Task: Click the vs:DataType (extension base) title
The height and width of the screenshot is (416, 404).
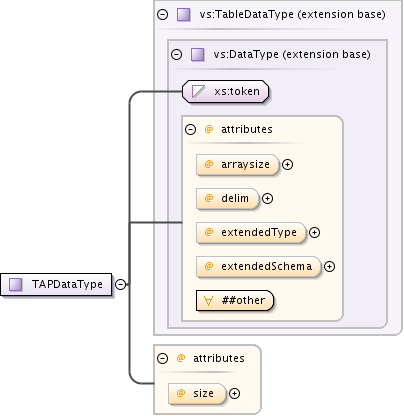Action: (x=292, y=54)
